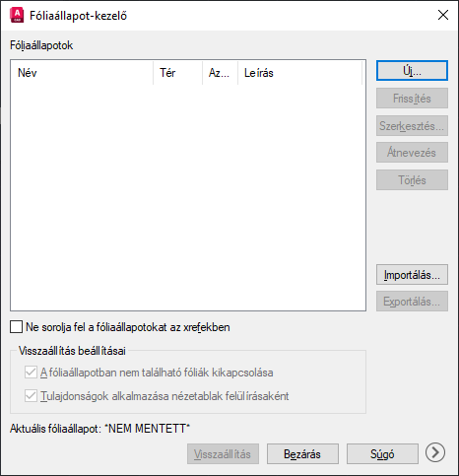This screenshot has width=459, height=476.
Task: Sort list by the Név column header
Action: [x=82, y=73]
